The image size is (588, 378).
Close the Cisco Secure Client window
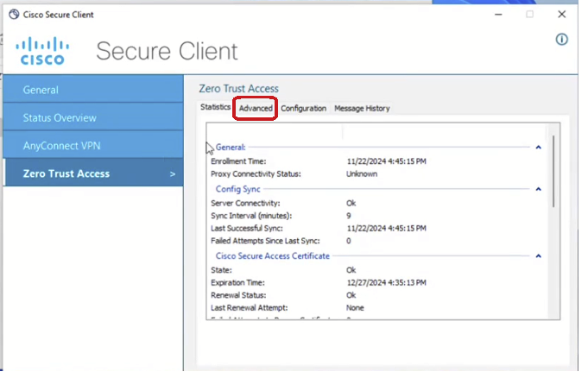click(x=561, y=15)
